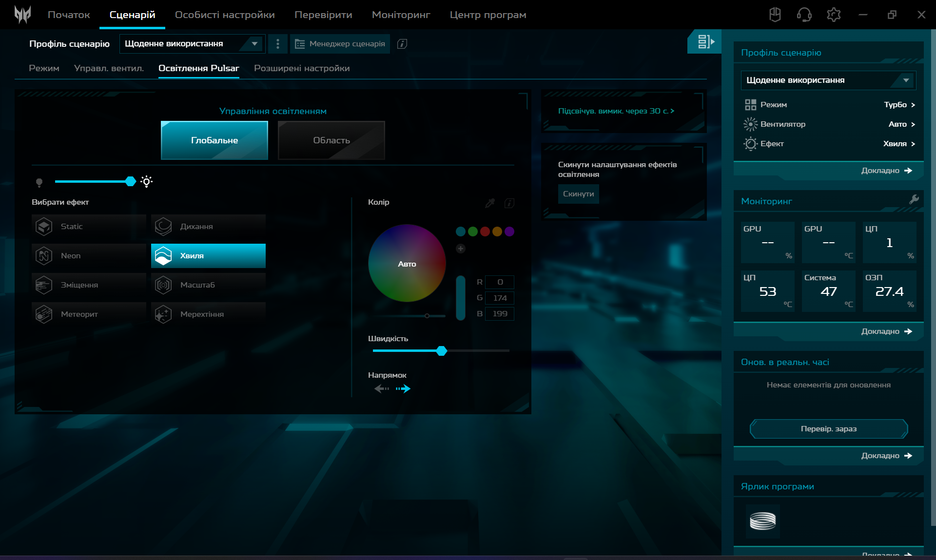The image size is (936, 560).
Task: Open the program shortcut coil icon
Action: pos(762,521)
